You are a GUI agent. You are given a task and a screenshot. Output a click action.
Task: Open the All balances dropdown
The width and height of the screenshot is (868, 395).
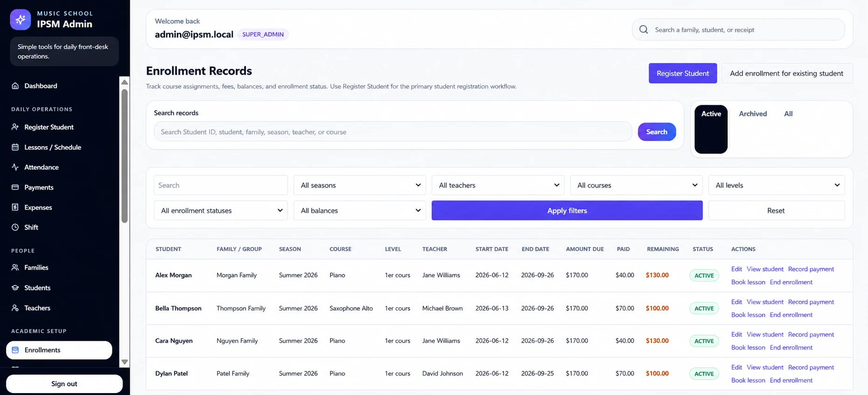pyautogui.click(x=360, y=211)
